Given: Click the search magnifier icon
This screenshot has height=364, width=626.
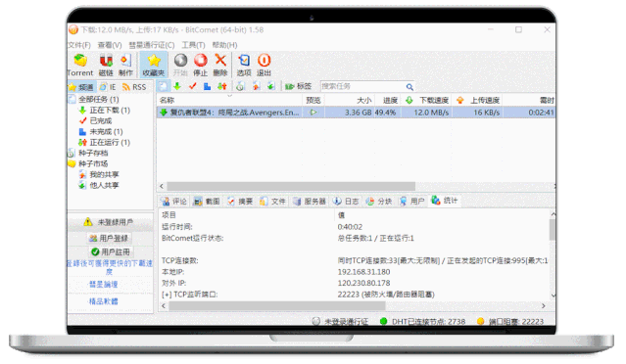Looking at the screenshot, I should [409, 86].
